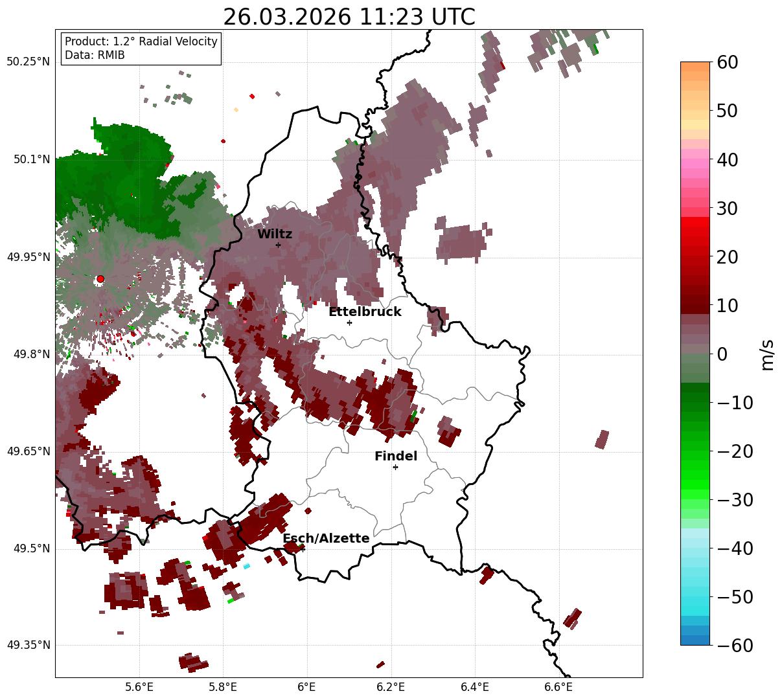782x700 pixels.
Task: Click the colorbar −40 tick label
Action: pyautogui.click(x=735, y=548)
